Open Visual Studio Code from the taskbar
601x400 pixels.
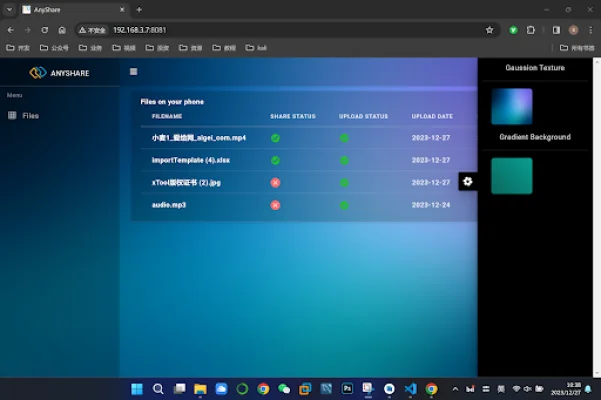pos(410,389)
